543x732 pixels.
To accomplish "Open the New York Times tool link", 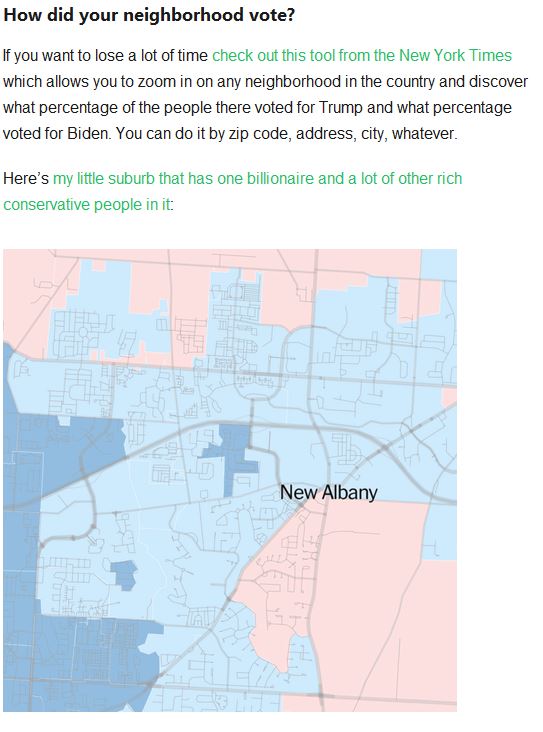I will 362,56.
